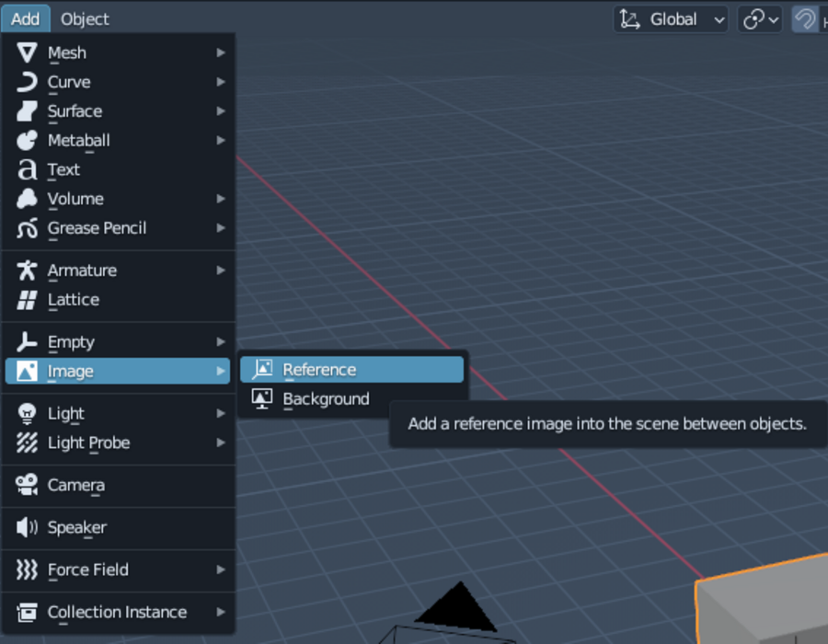This screenshot has width=828, height=644.
Task: Open the Global transform orientation dropdown
Action: [671, 19]
